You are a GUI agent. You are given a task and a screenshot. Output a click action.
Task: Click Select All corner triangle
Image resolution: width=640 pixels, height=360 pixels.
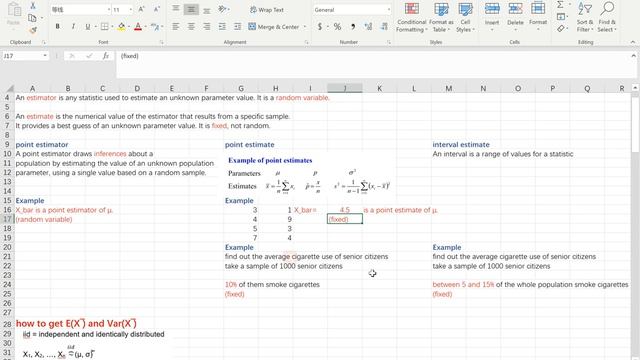10,88
